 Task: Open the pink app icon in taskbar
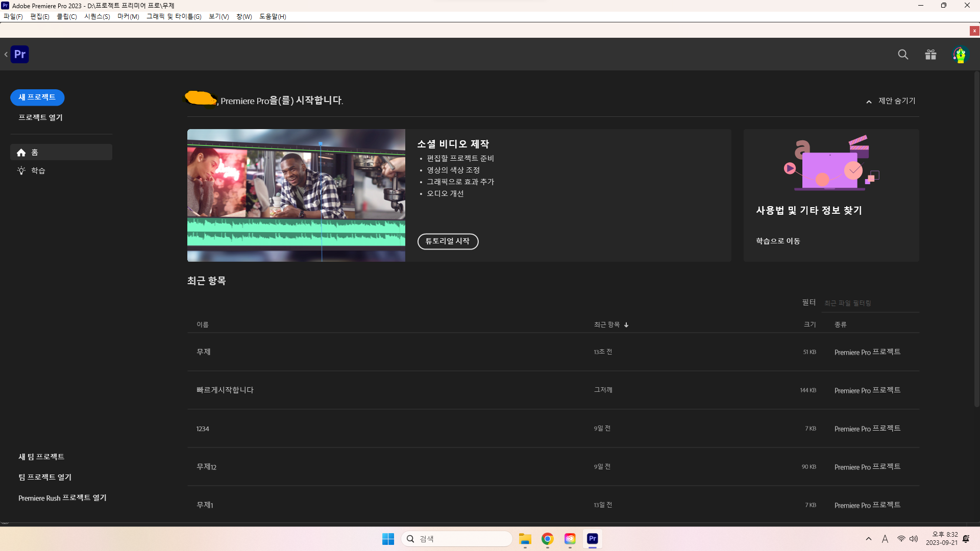click(x=570, y=539)
